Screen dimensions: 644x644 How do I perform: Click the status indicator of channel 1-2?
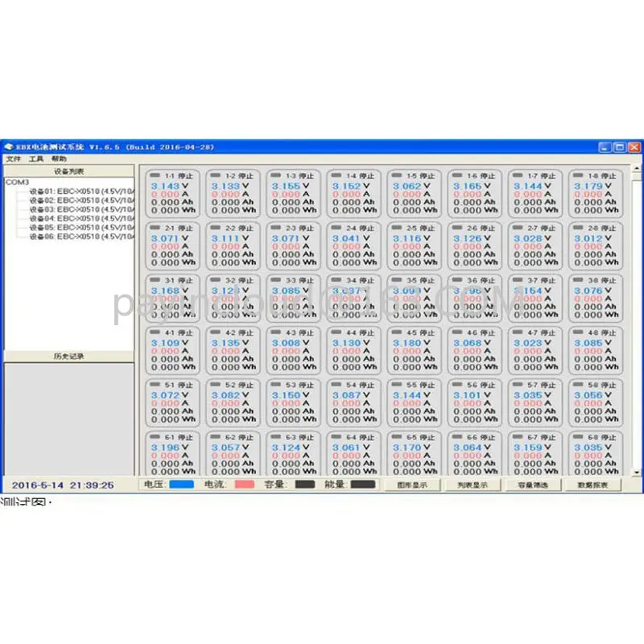[215, 175]
